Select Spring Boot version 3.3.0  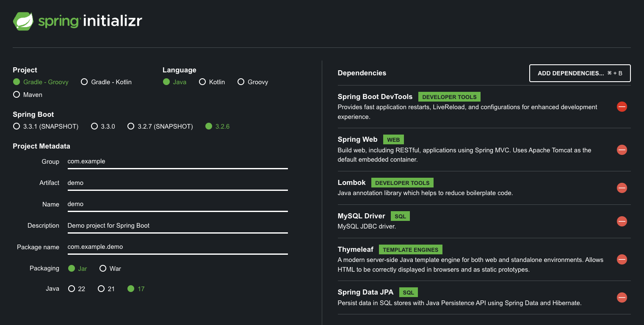[103, 127]
